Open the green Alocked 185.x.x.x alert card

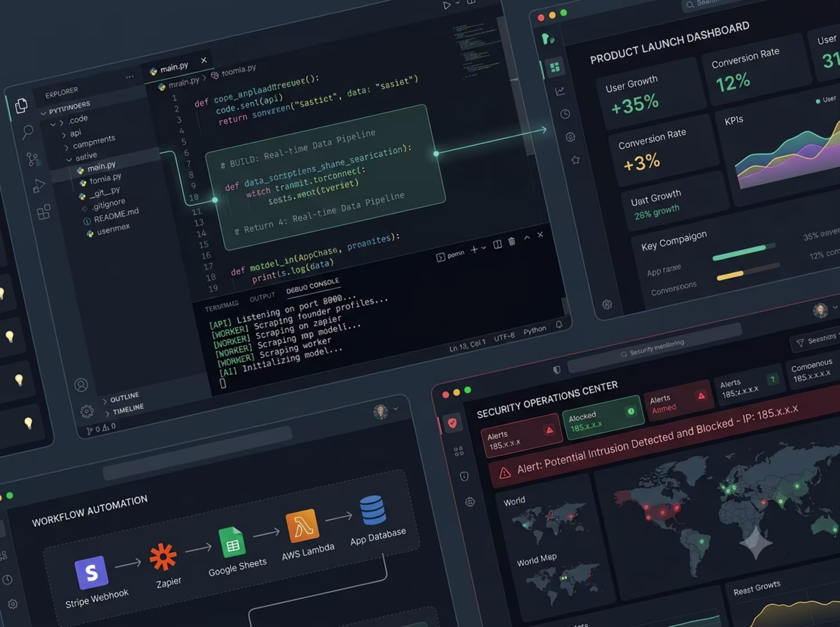[603, 418]
